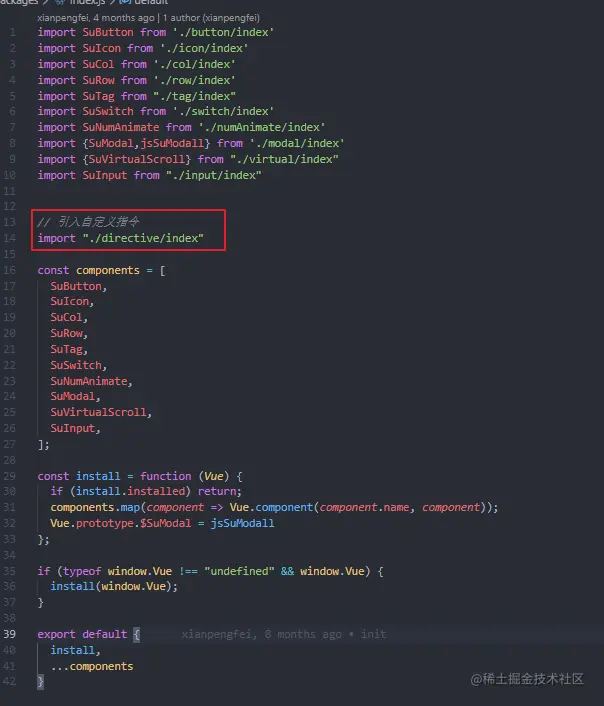Viewport: 604px width, 706px height.
Task: Click the "./tag/index" import path
Action: pos(195,96)
